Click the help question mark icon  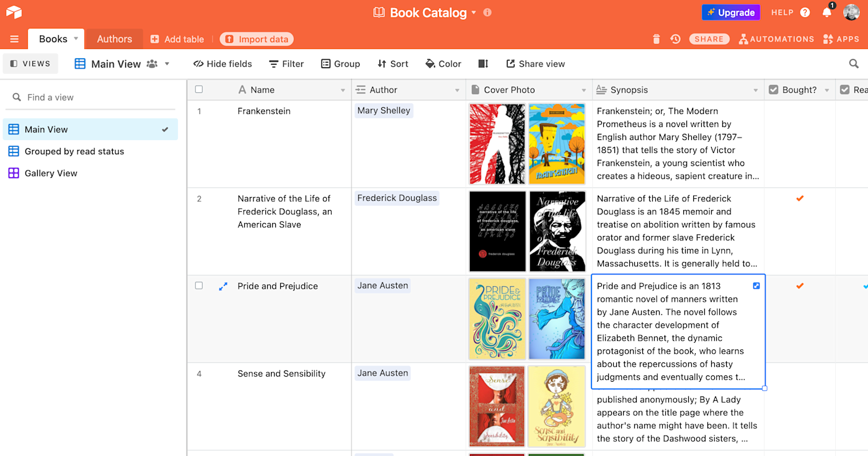pos(805,12)
